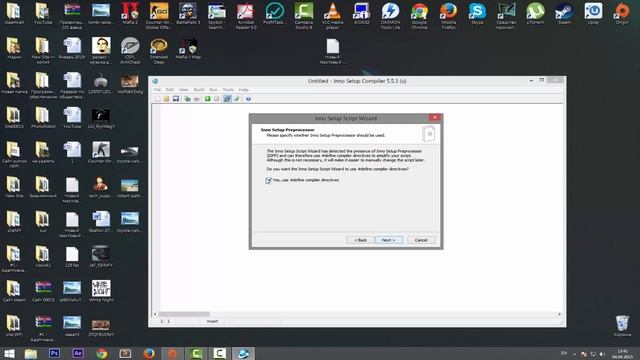Close the Inno Setup Script Wizard dialog

point(435,118)
